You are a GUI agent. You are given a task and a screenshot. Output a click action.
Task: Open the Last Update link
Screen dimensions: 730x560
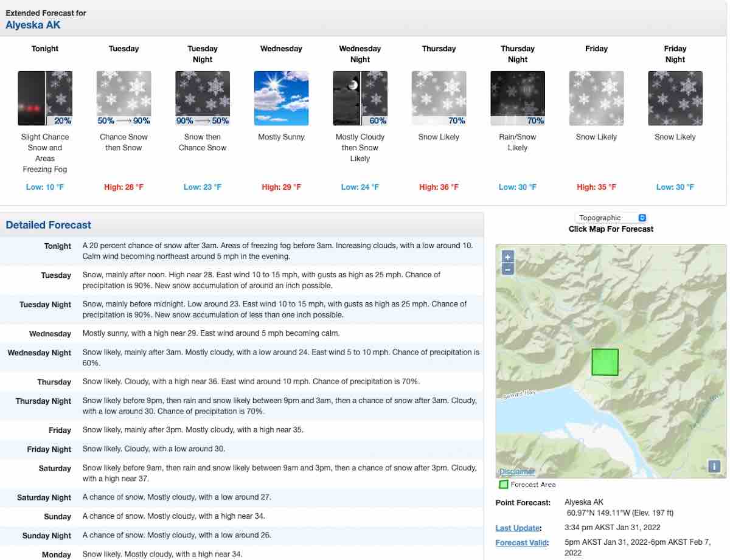[x=518, y=528]
